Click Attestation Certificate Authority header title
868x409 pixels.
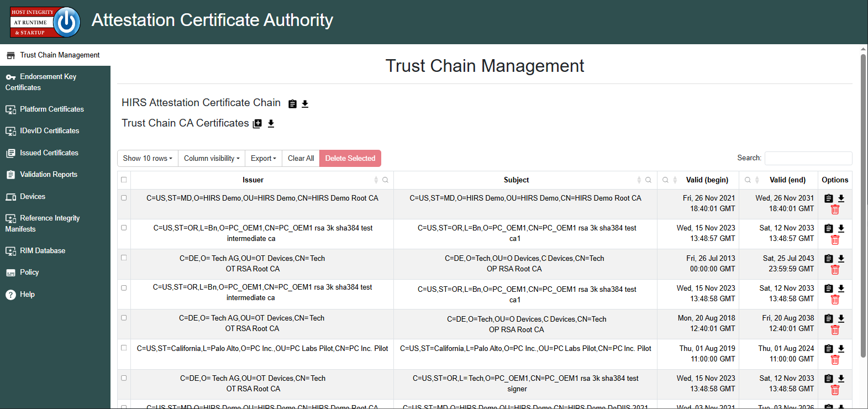(212, 20)
